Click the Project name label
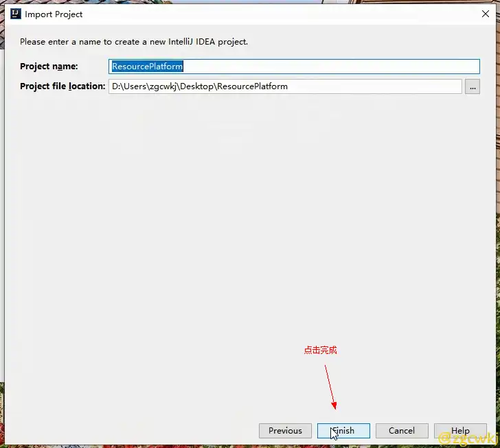 (x=49, y=67)
